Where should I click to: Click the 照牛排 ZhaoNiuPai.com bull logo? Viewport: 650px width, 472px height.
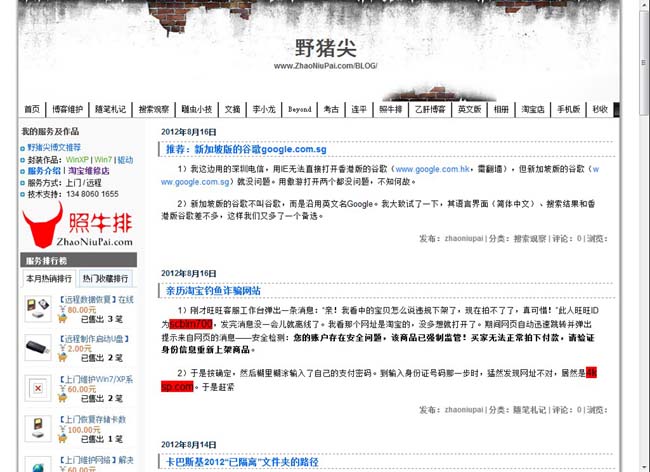[x=78, y=225]
